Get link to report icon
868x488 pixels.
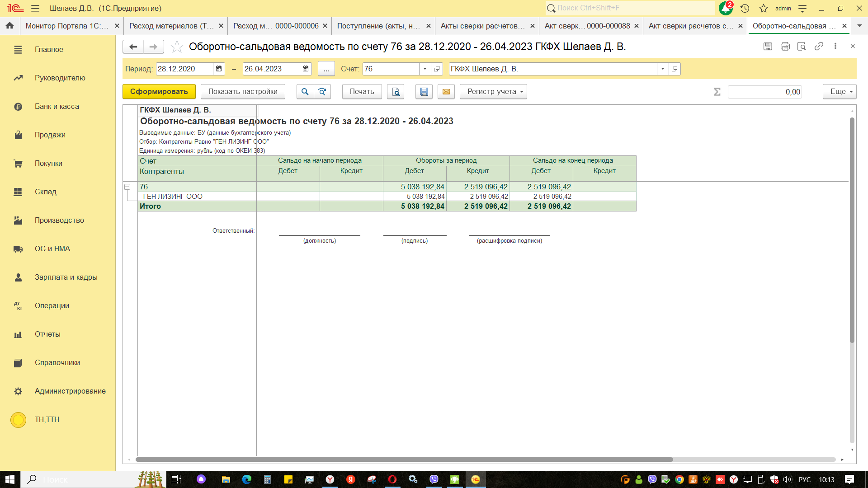coord(819,46)
